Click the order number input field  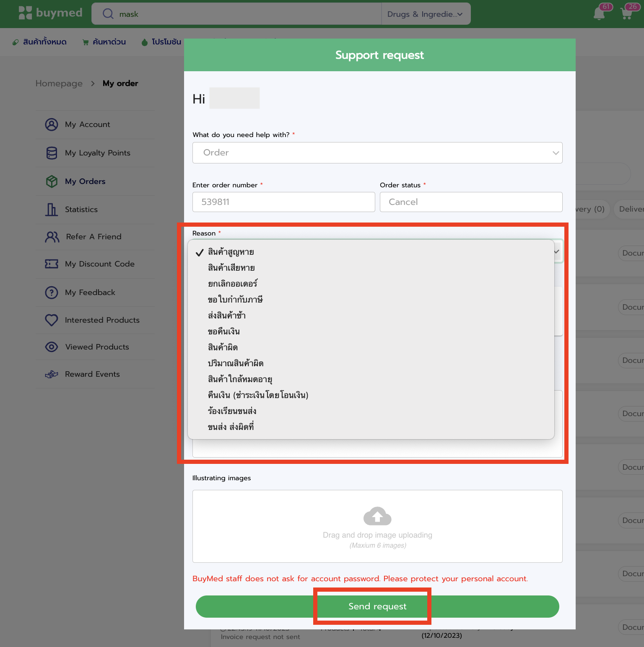coord(284,202)
